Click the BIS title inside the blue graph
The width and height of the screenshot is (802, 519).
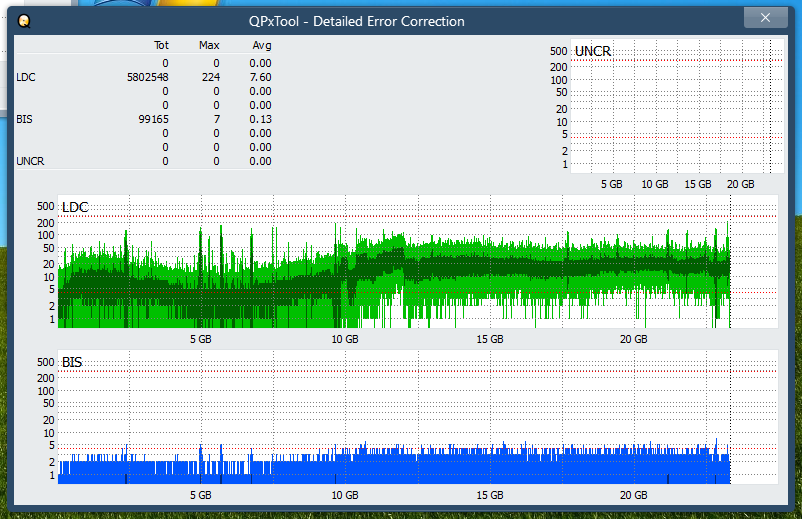tap(72, 362)
